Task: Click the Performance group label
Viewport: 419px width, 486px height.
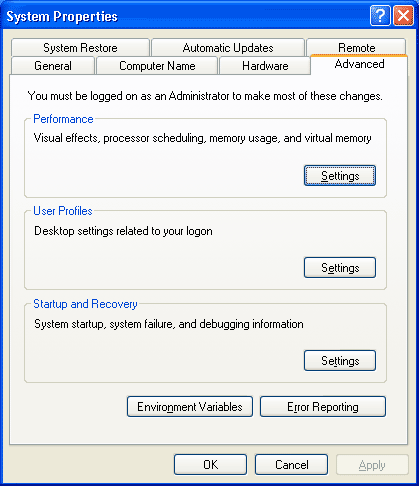Action: (63, 119)
